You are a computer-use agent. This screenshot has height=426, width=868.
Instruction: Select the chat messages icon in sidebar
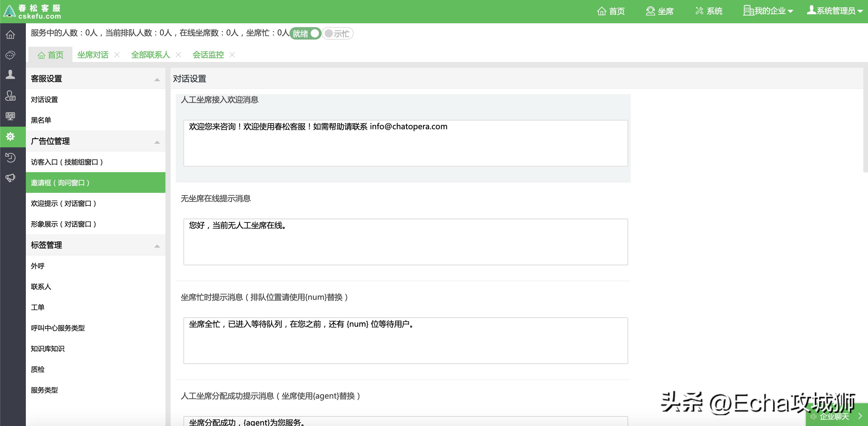click(10, 55)
